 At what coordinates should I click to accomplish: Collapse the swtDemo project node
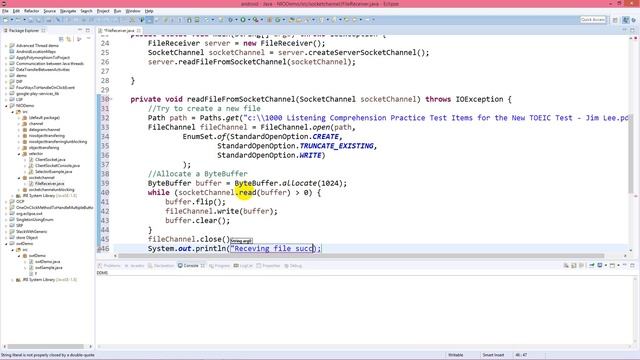click(7, 244)
